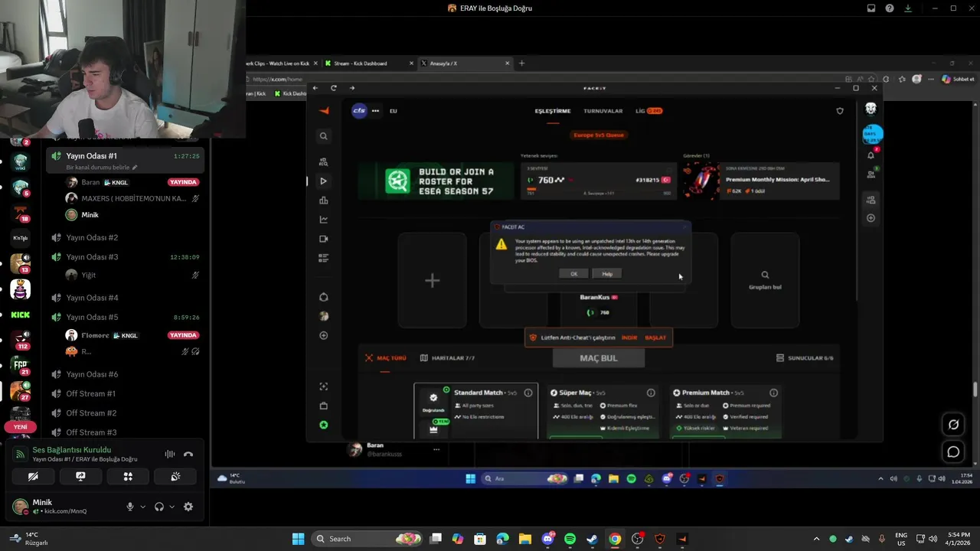Open three-dots menu next to cfs logo
The height and width of the screenshot is (551, 980).
(x=375, y=111)
